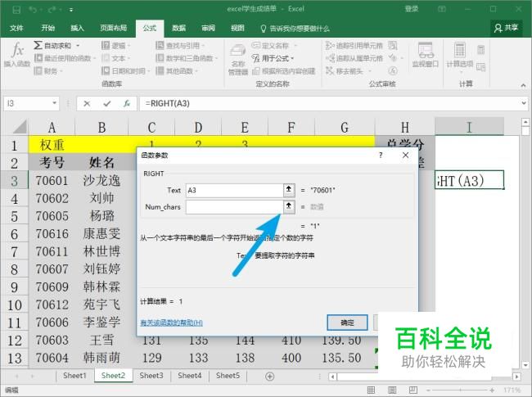Click Trace Dependents
Viewport: 532px width, 397px height.
[354, 58]
